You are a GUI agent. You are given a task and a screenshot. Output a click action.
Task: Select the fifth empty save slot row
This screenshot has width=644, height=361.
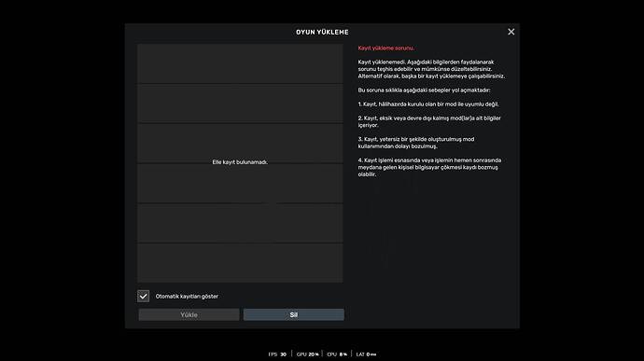pyautogui.click(x=240, y=223)
